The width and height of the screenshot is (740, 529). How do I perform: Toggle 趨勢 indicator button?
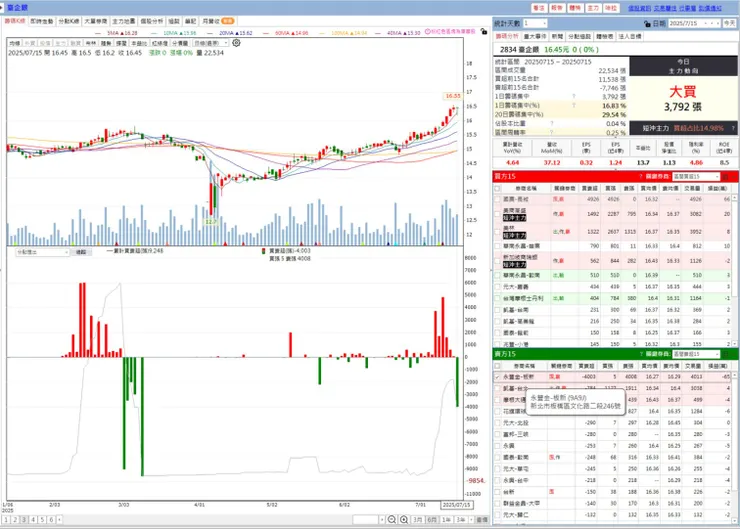coord(106,43)
